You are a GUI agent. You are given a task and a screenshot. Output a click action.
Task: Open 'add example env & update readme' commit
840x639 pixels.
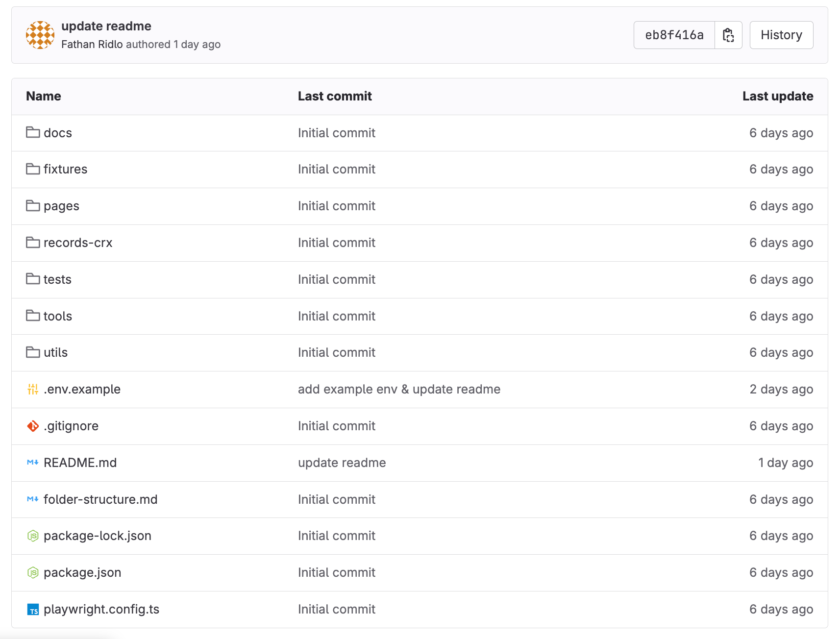coord(399,389)
